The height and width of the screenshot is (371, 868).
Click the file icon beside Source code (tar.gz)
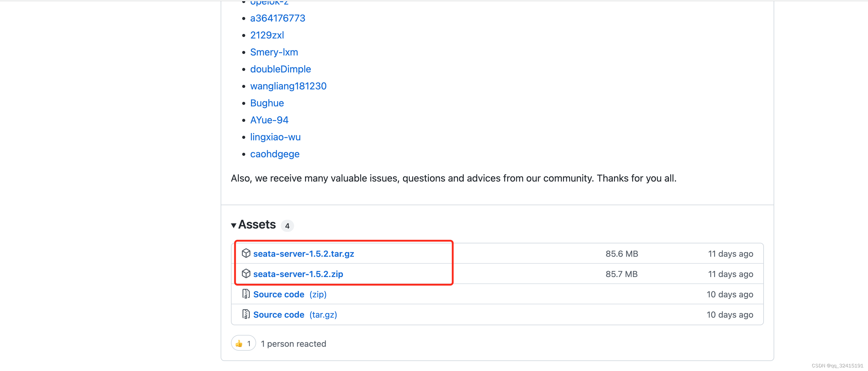[x=246, y=314]
